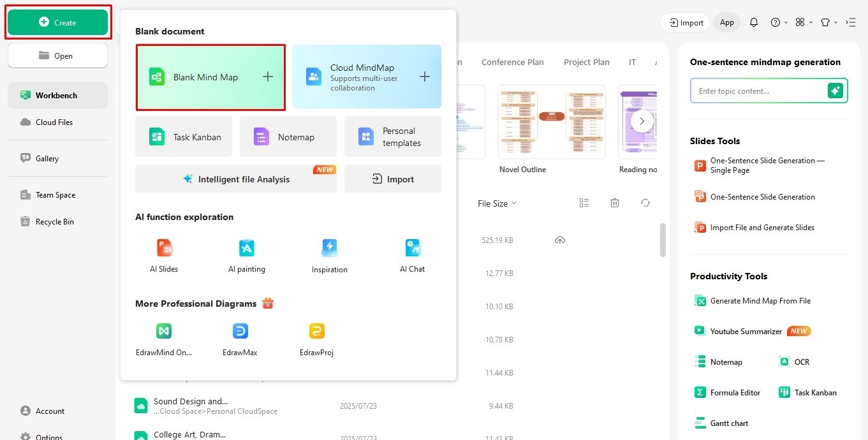Open Task Kanban under Productivity Tools
Viewport: 868px width, 440px height.
[x=808, y=392]
